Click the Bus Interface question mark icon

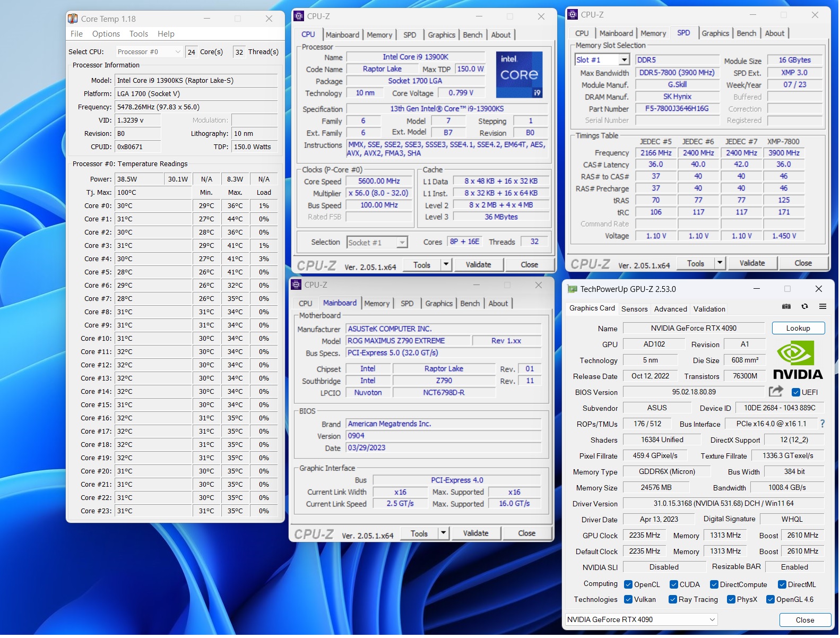click(822, 424)
